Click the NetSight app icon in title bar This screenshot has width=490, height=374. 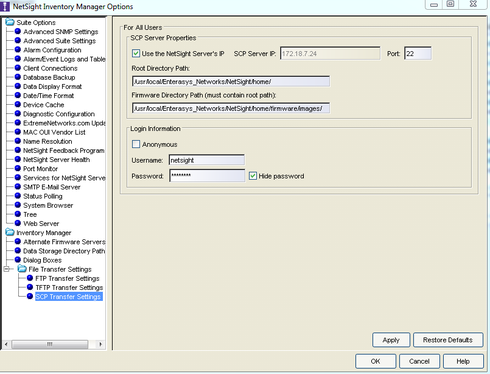[5, 6]
